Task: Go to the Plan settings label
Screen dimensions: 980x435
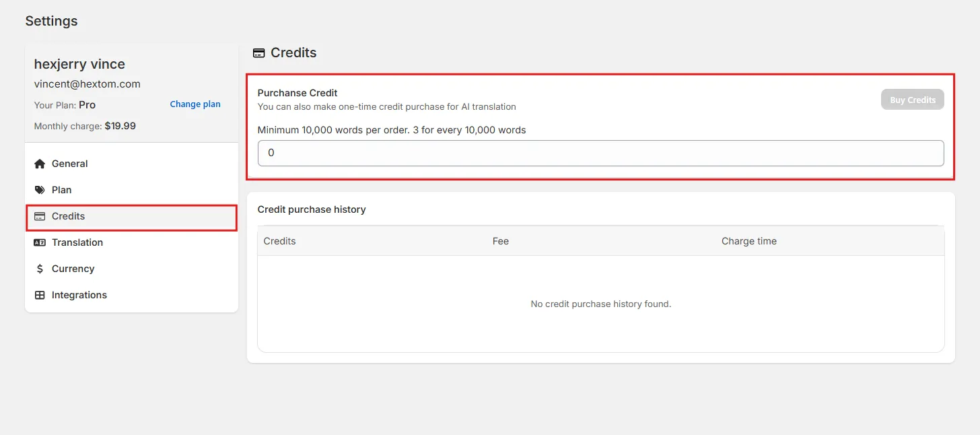Action: (61, 190)
